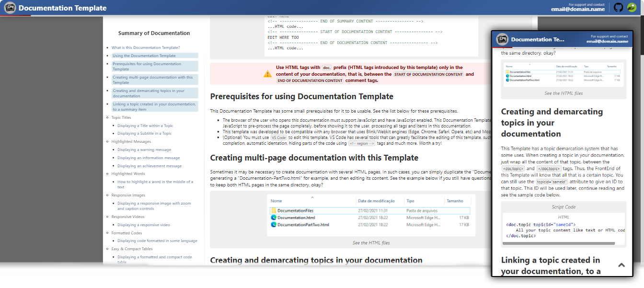Image resolution: width=644 pixels, height=288 pixels.
Task: Open Displaying a warning message link
Action: pyautogui.click(x=144, y=150)
